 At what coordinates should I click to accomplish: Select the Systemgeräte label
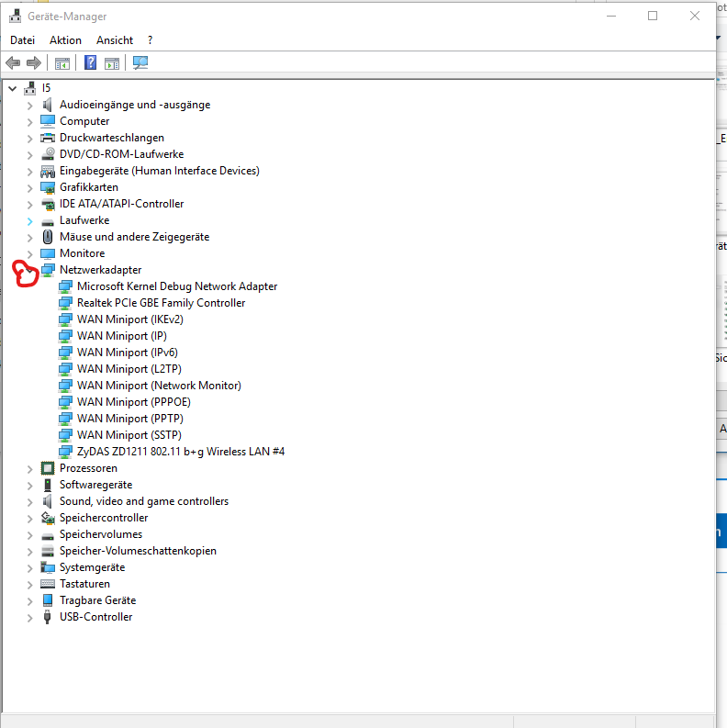click(92, 567)
